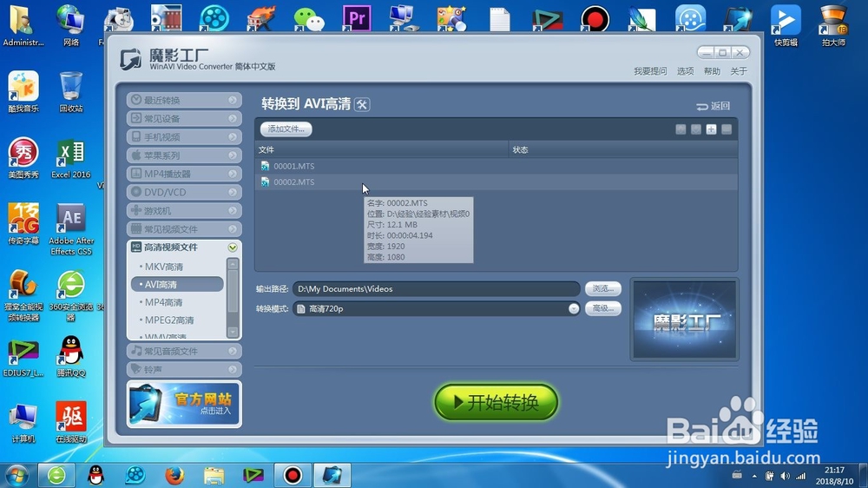Open the 传奇字幕 desktop icon

tap(23, 224)
